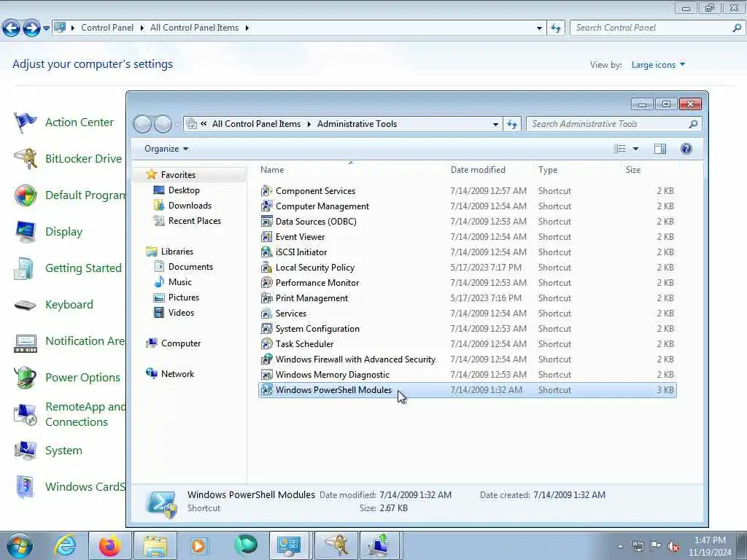Open RemoteApp and Connections link

tap(85, 414)
